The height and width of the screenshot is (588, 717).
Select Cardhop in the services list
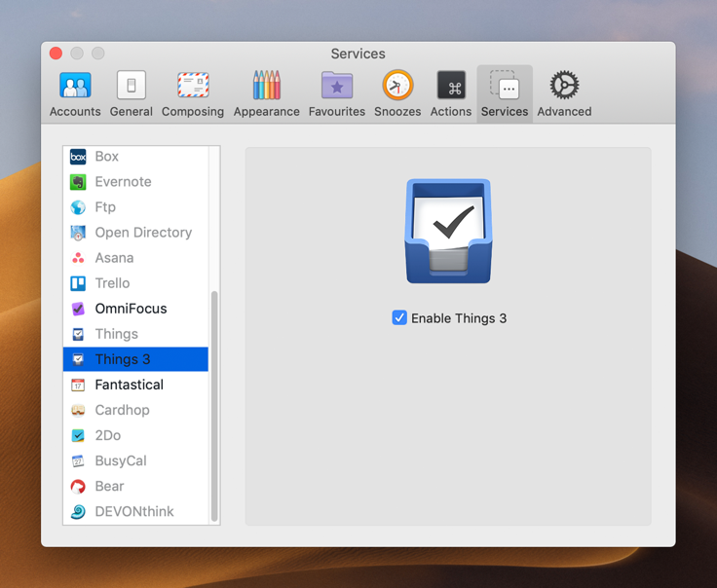(135, 410)
